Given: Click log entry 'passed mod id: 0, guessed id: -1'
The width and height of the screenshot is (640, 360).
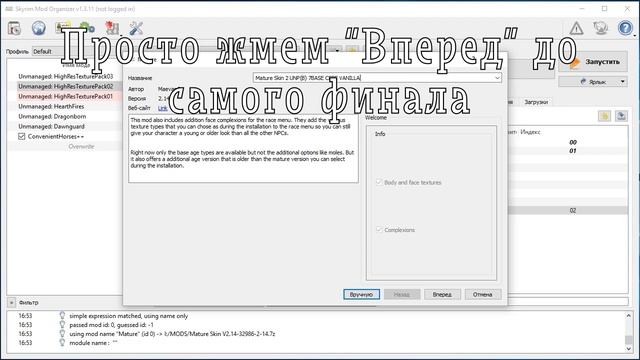Looking at the screenshot, I should coord(111,325).
